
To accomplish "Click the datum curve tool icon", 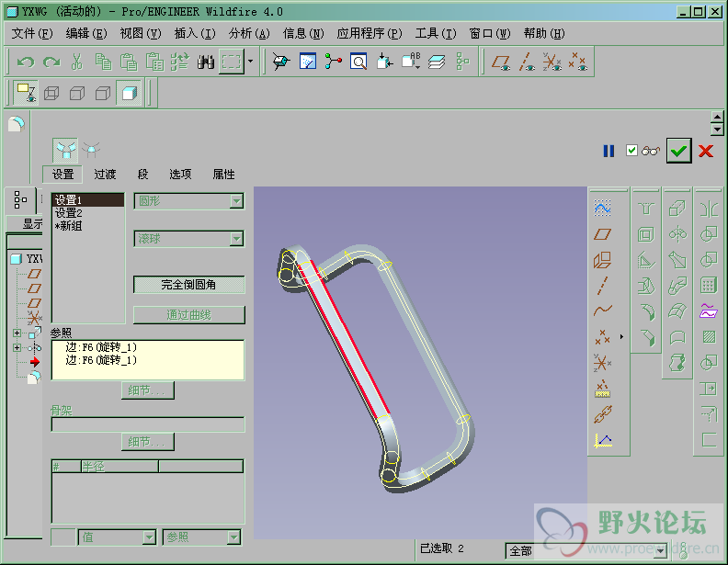I will point(603,310).
